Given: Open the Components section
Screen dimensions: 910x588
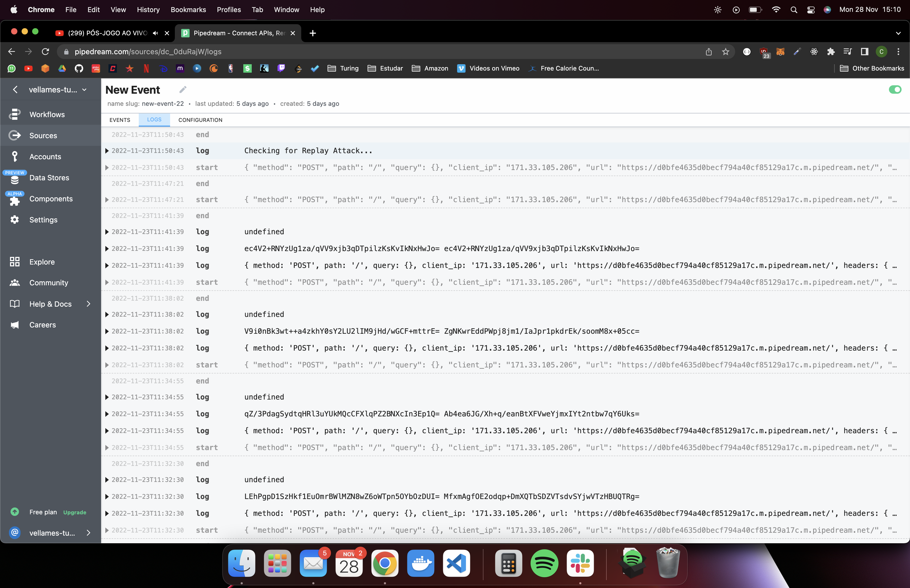Looking at the screenshot, I should [x=51, y=198].
